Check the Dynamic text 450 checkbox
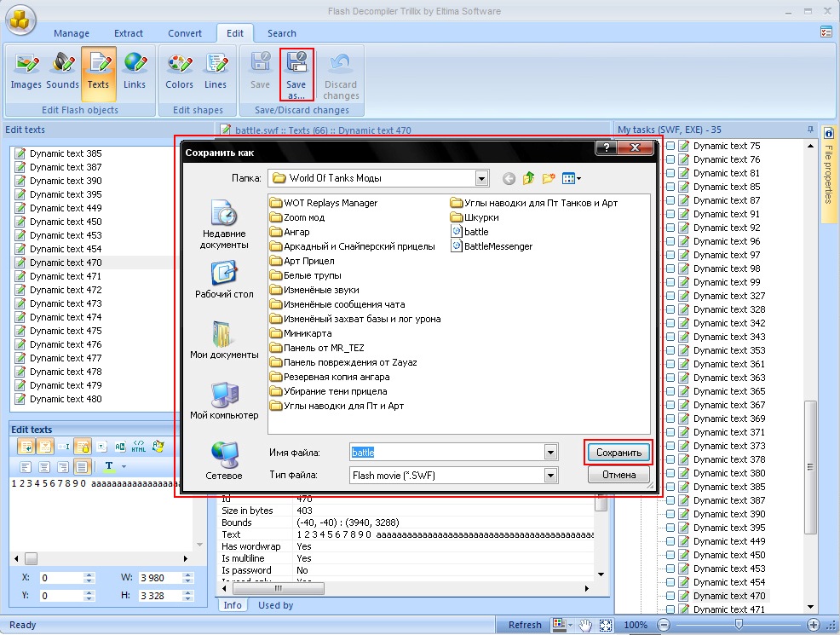This screenshot has height=635, width=840. pyautogui.click(x=670, y=555)
